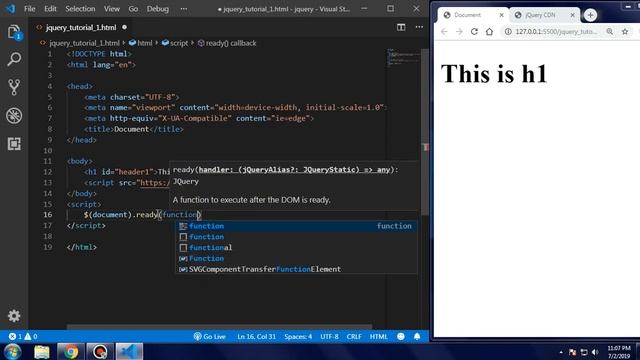The height and width of the screenshot is (360, 640).
Task: Click the unsaved dot on editor tab
Action: (124, 27)
